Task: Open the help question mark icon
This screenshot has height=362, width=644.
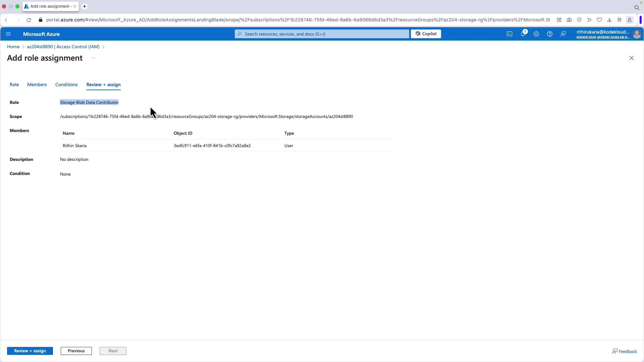Action: (x=550, y=34)
